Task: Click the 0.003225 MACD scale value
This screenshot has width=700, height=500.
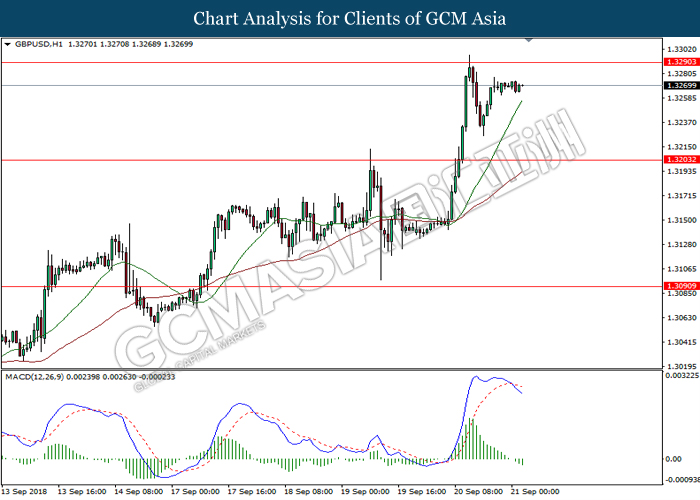Action: 682,375
